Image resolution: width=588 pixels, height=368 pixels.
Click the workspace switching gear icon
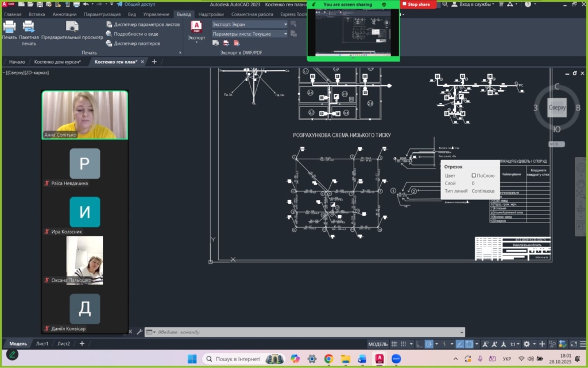pos(527,344)
